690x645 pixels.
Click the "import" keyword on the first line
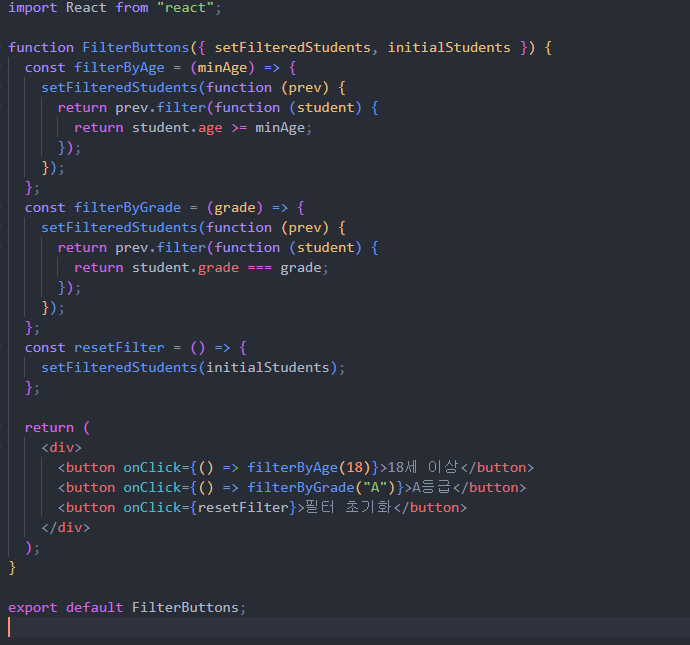coord(33,7)
